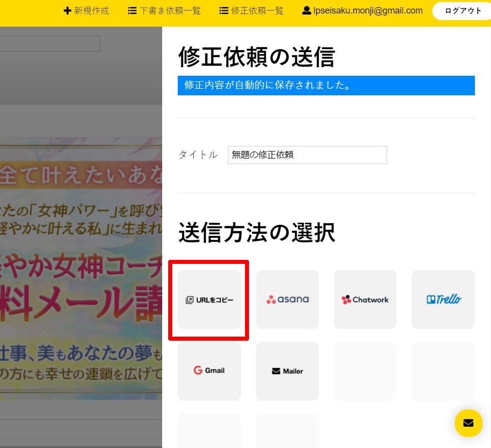The height and width of the screenshot is (448, 491).
Task: Click the dimmed landing page preview image
Action: 81,268
